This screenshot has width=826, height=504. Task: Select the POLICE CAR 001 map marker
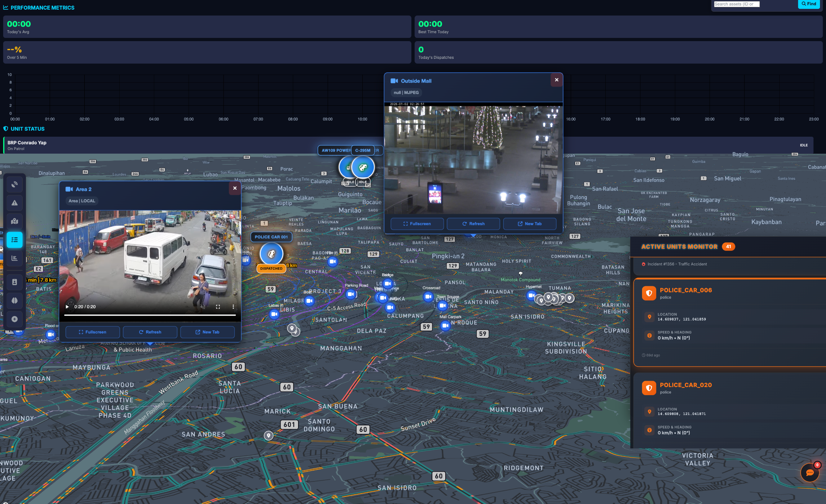pos(271,254)
